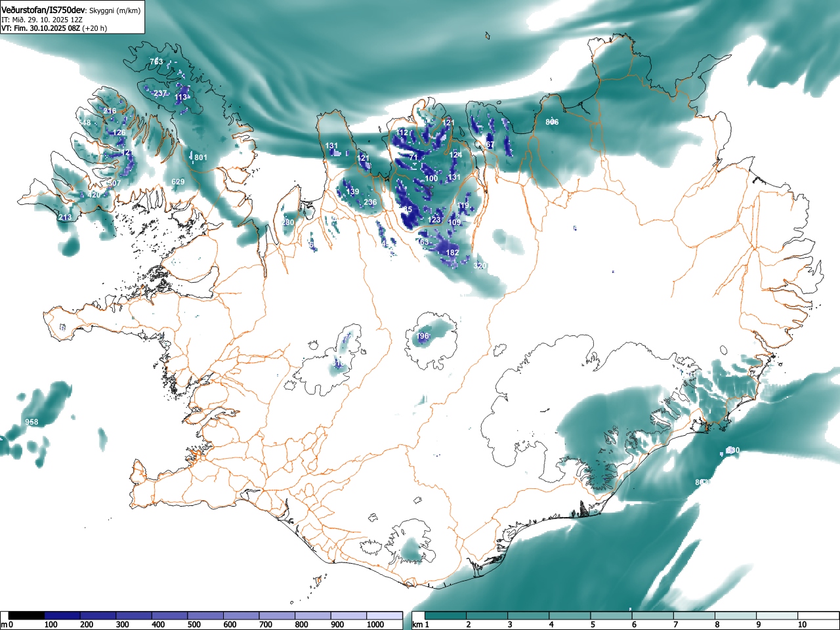Click the map value 629
Screen dimensions: 840x630
pos(178,182)
